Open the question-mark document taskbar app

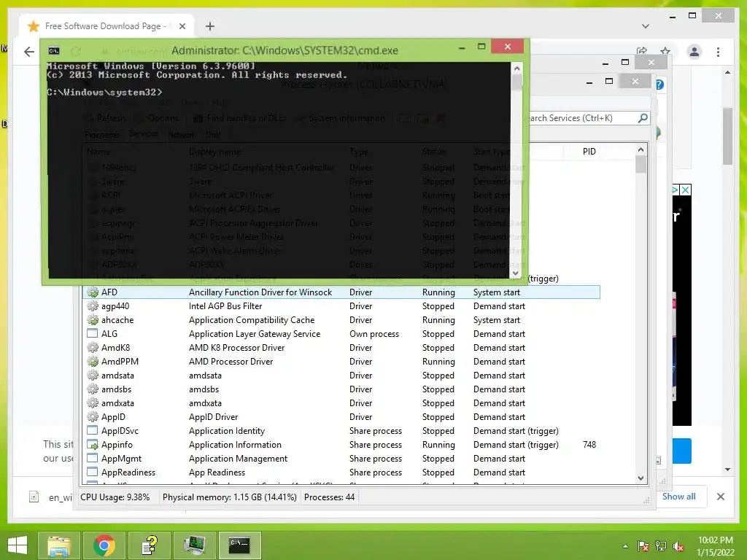149,545
